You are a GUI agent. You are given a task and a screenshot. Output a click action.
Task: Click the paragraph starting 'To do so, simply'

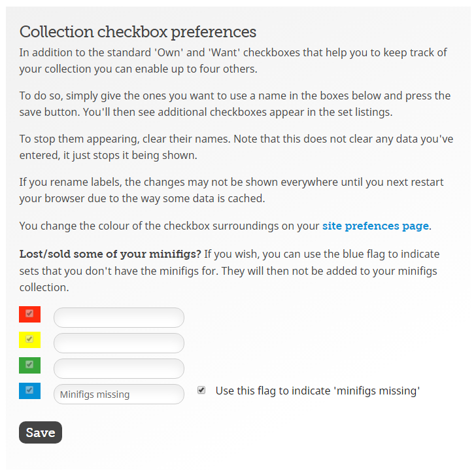235,104
